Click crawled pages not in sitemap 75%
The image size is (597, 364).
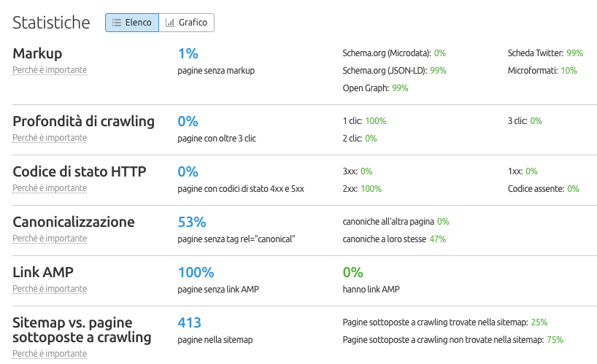coord(555,339)
